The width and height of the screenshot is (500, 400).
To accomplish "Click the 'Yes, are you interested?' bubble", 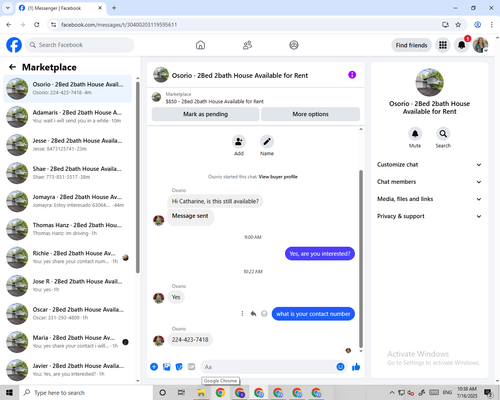I will (x=320, y=254).
